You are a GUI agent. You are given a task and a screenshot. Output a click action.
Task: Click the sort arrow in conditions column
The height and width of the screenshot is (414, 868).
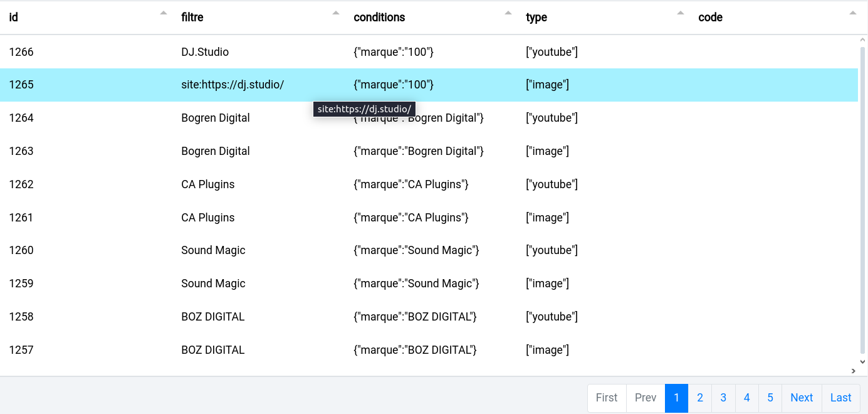pyautogui.click(x=508, y=13)
